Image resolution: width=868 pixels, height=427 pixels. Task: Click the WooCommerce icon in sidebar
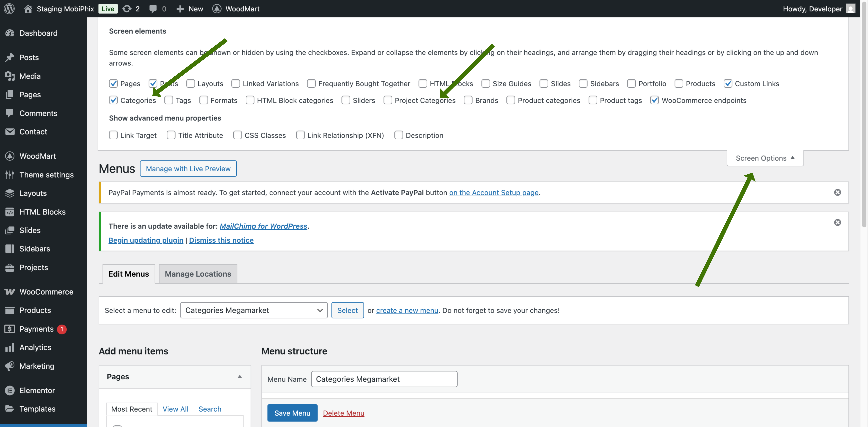tap(10, 292)
